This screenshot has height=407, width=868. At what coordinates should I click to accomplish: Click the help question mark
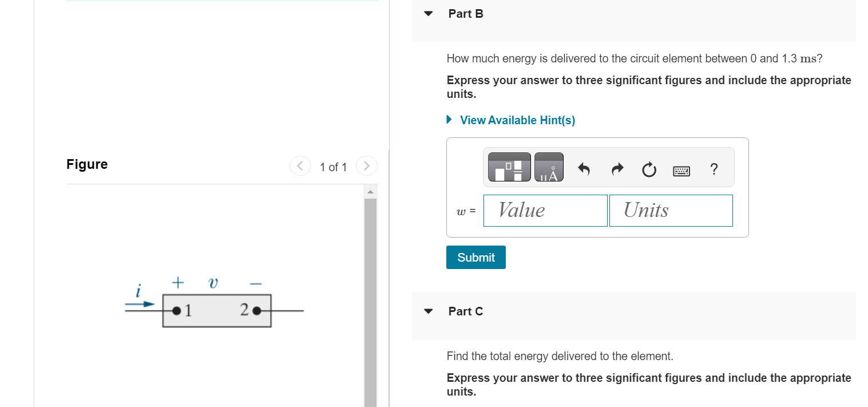714,169
